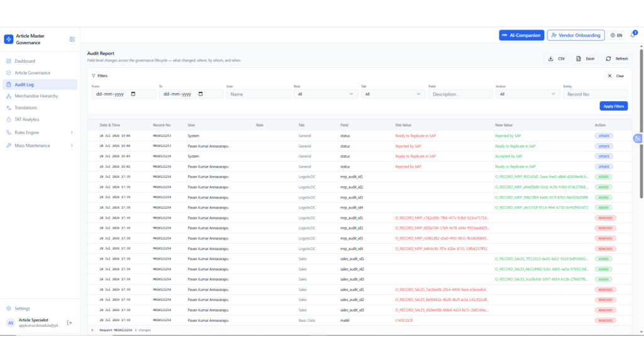
Task: Click the Record No column header
Action: click(x=162, y=125)
